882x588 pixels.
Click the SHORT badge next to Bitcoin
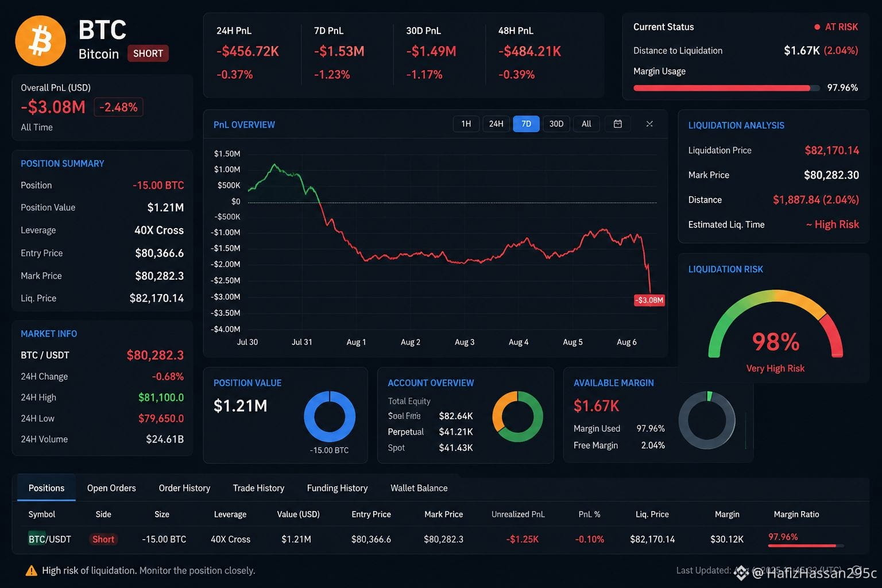[148, 53]
